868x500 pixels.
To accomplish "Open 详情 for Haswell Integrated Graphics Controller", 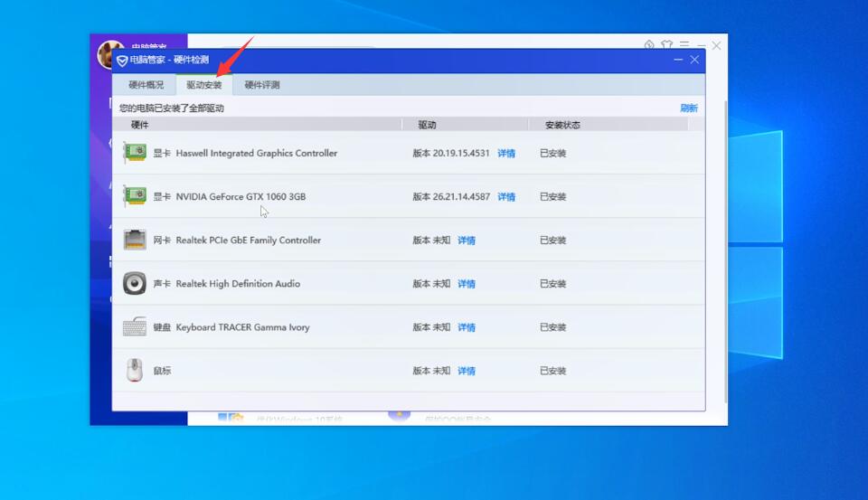I will coord(506,154).
